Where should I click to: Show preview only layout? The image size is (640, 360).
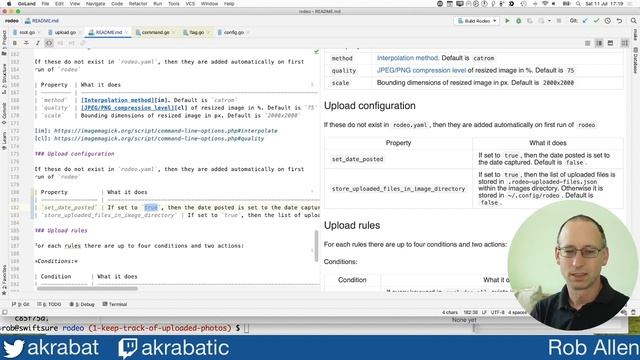(x=610, y=43)
